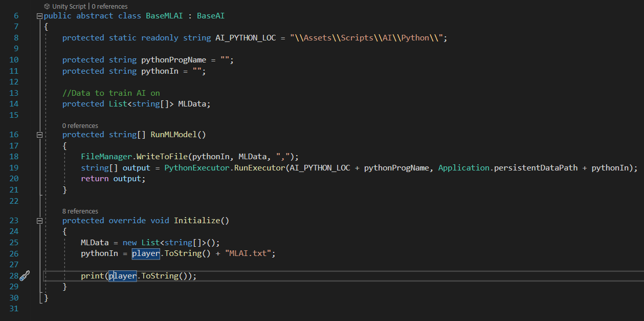Show the "0 references" lens above RunMLModel
Screen dimensions: 644x321
80,125
